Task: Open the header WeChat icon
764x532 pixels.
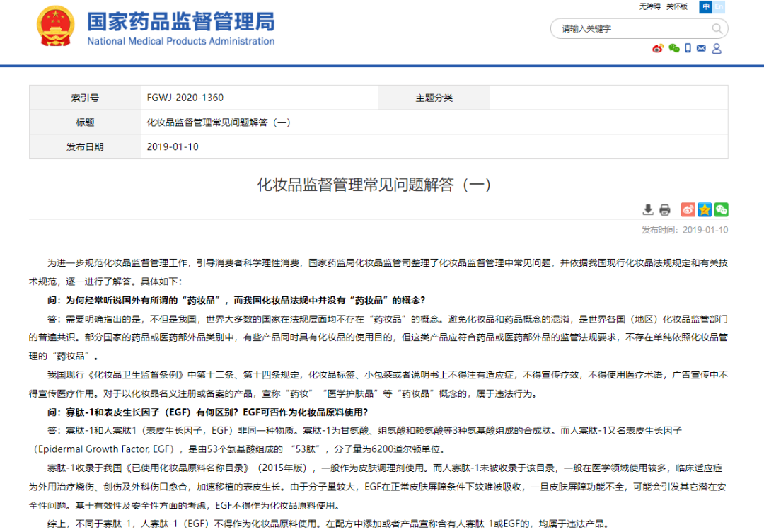Action: [673, 49]
